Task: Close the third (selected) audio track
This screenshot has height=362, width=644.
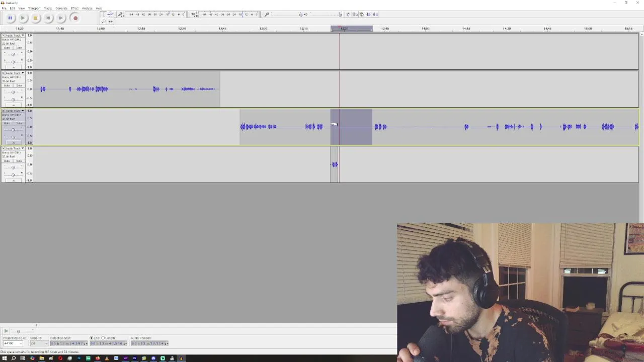Action: pos(4,111)
